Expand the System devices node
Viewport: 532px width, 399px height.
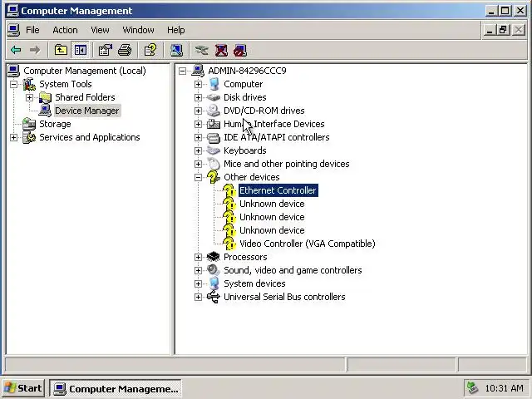(x=198, y=283)
